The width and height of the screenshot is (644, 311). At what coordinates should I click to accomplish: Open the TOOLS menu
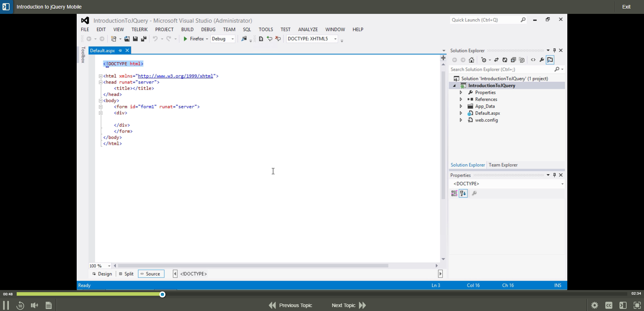pos(266,30)
